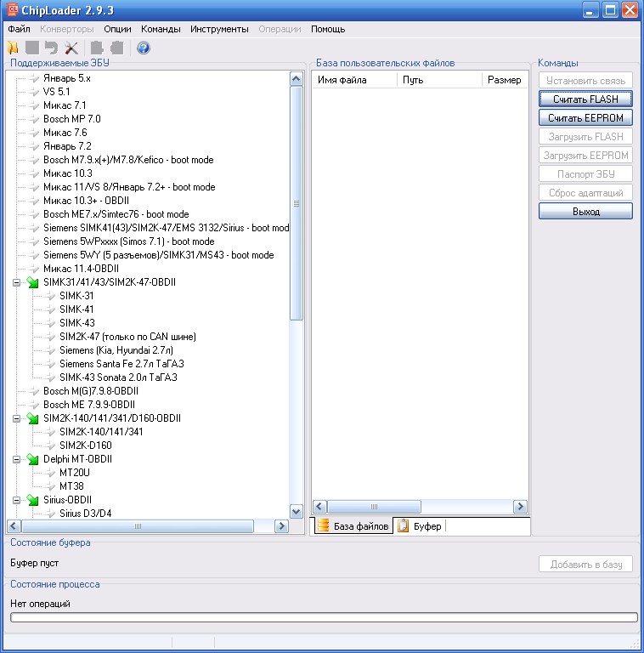644x653 pixels.
Task: Select SIMK-43 Sonata 2.0л ТаГАЗ
Action: pos(119,378)
